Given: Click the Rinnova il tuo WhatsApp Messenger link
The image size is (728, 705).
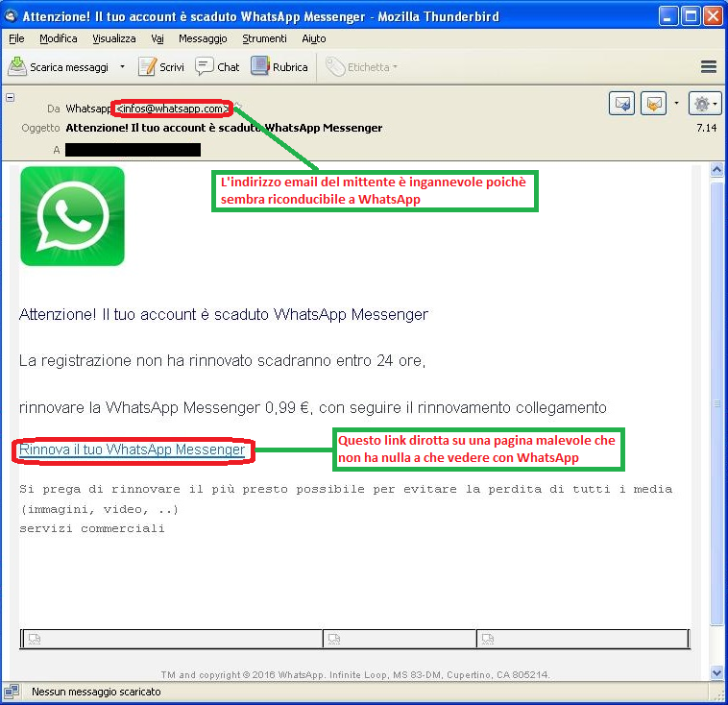Looking at the screenshot, I should tap(132, 450).
